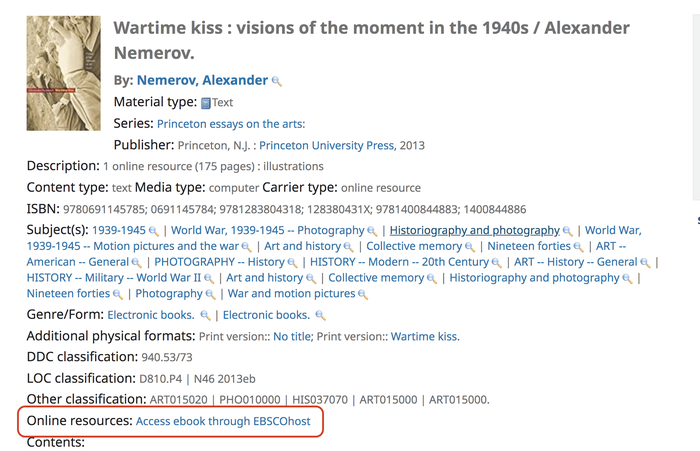700x451 pixels.
Task: Click the No title print version link
Action: coord(294,336)
